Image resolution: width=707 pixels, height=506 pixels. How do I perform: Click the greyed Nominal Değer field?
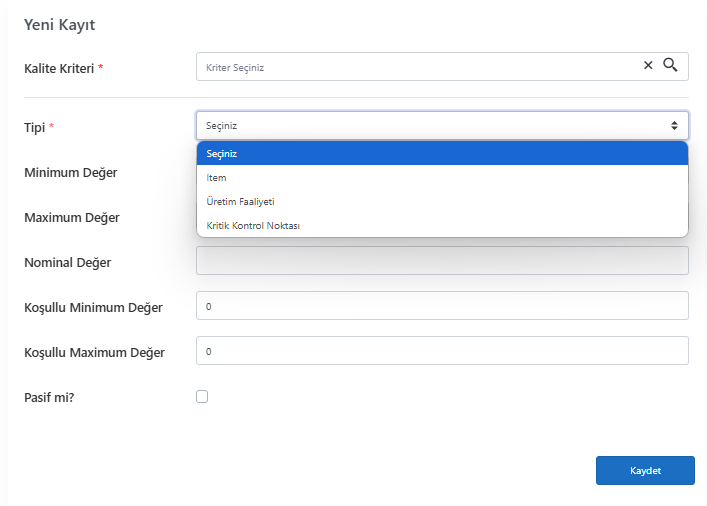[442, 261]
